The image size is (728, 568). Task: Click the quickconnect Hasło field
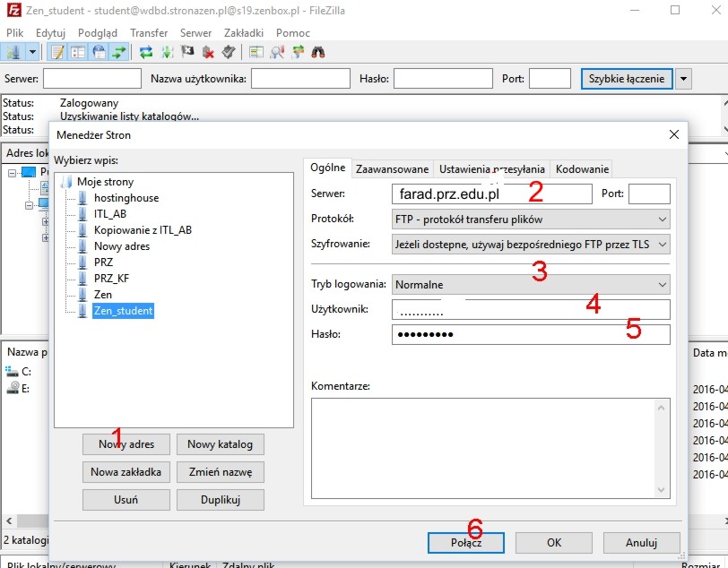tap(443, 79)
